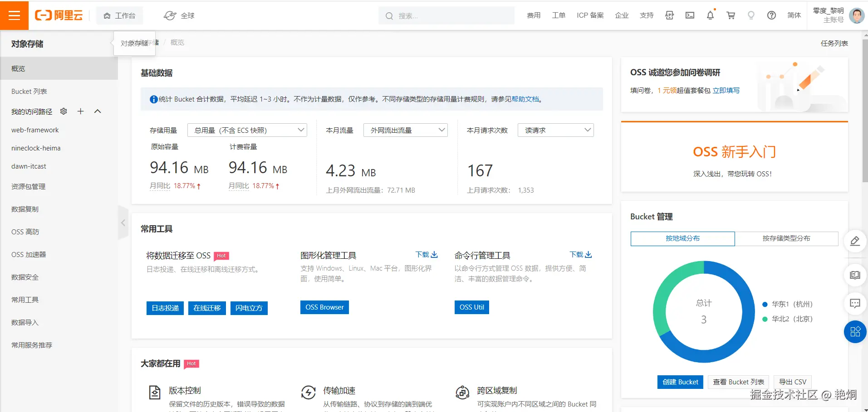
Task: Open the app icon next to 支持
Action: [669, 15]
